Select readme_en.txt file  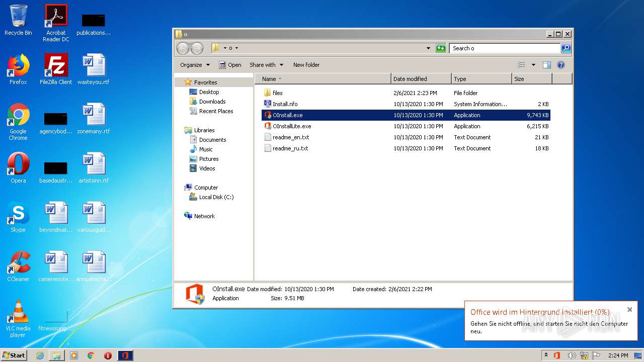406,137
